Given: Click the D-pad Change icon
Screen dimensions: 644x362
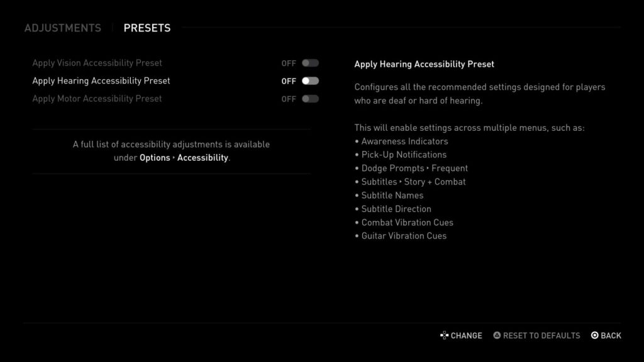Looking at the screenshot, I should click(x=443, y=336).
